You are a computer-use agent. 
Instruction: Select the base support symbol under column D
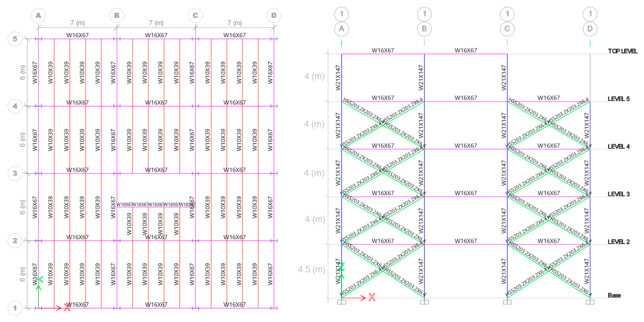590,302
